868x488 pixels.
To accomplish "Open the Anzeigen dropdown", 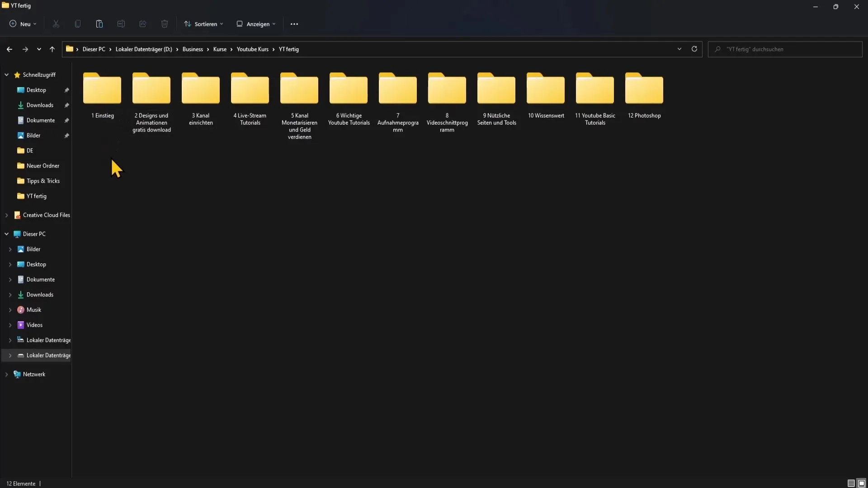I will (x=256, y=24).
